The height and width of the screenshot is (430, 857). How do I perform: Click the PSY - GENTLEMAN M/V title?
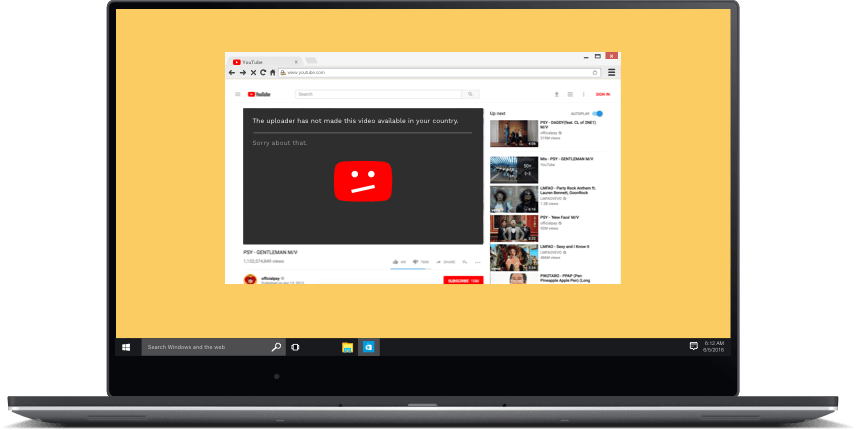coord(270,252)
